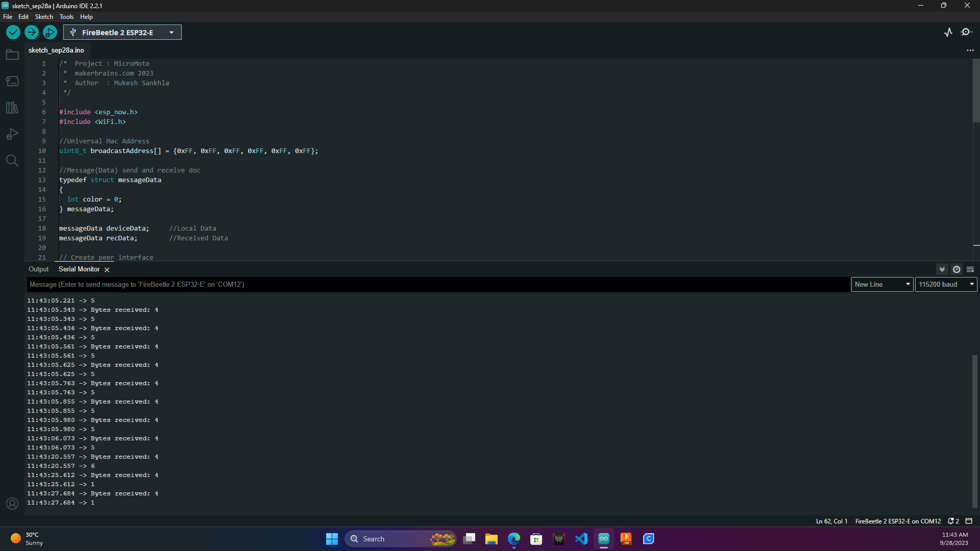Open the FireBeetle 2 ESP32-E board selector
This screenshot has height=551, width=980.
122,32
